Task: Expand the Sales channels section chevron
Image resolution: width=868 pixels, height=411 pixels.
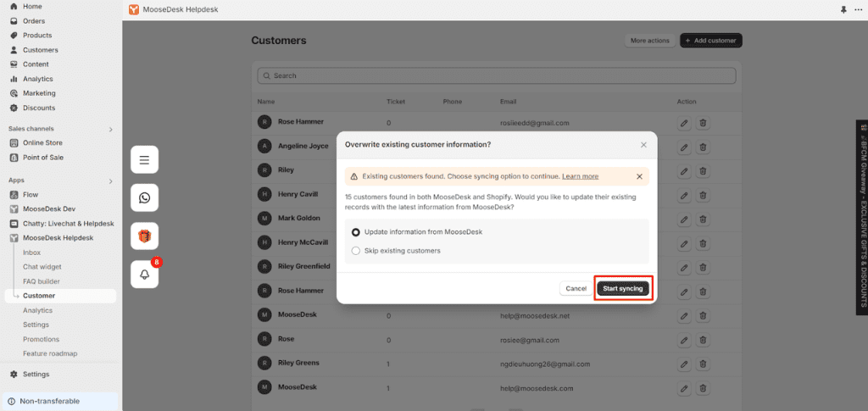Action: click(x=111, y=129)
